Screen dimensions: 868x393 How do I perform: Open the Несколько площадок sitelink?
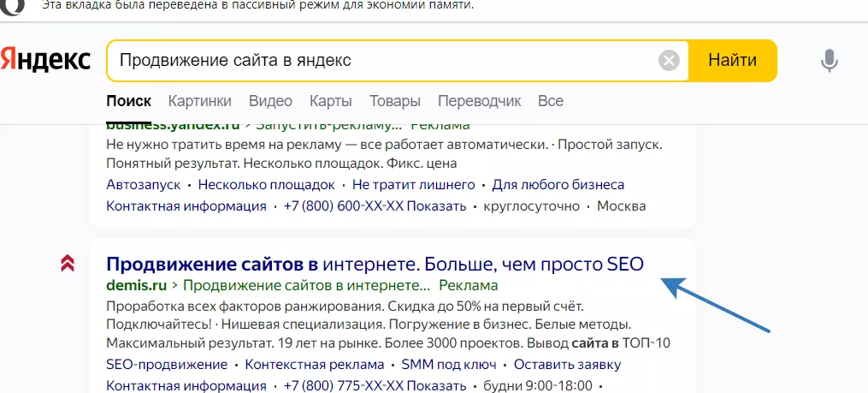point(266,185)
